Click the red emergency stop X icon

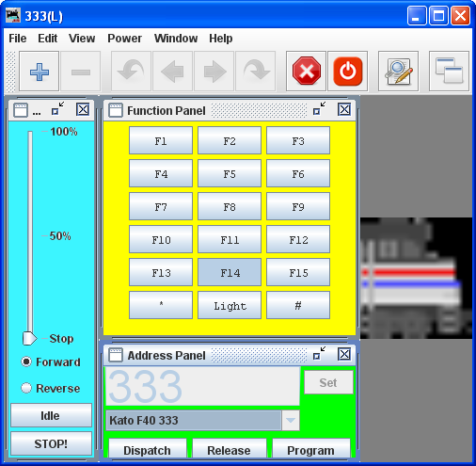click(x=307, y=72)
